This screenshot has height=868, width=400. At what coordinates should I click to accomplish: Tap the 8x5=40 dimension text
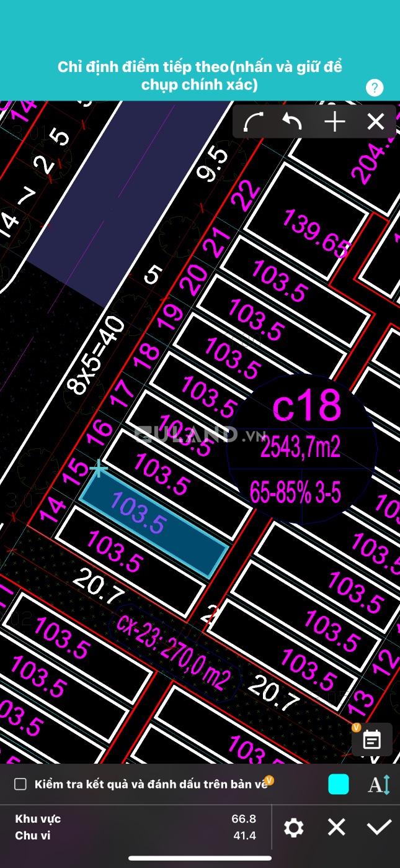point(95,356)
